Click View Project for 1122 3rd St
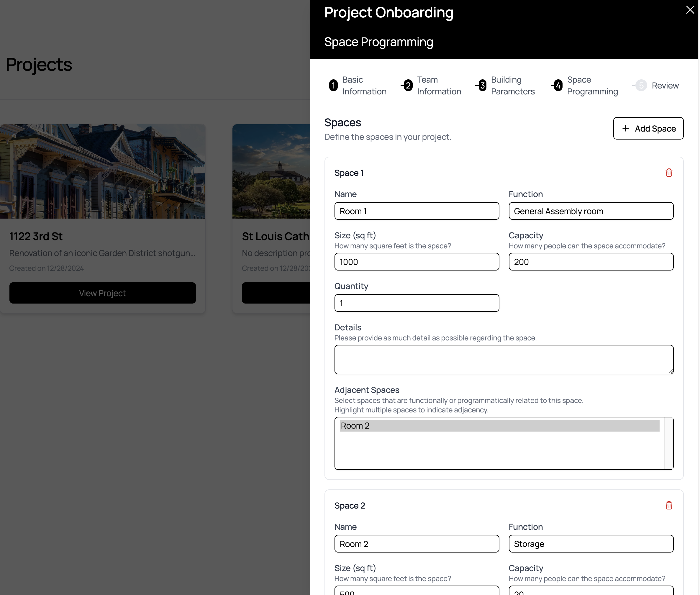 click(102, 293)
